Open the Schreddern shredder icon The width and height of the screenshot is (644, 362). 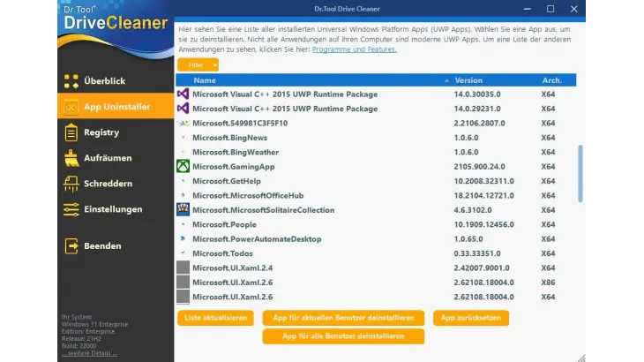[x=71, y=184]
